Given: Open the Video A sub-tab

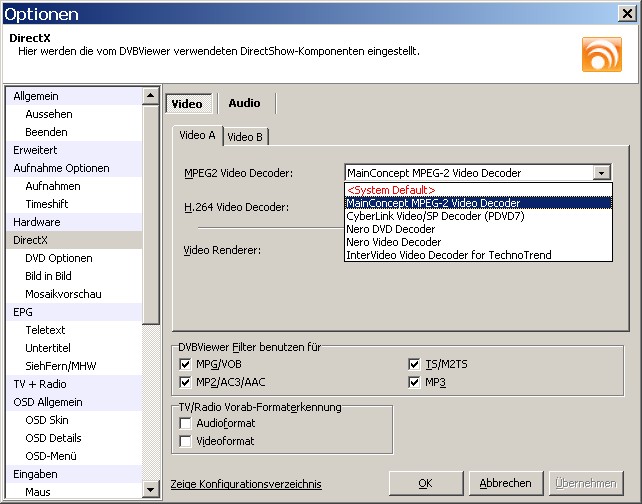Looking at the screenshot, I should (197, 136).
